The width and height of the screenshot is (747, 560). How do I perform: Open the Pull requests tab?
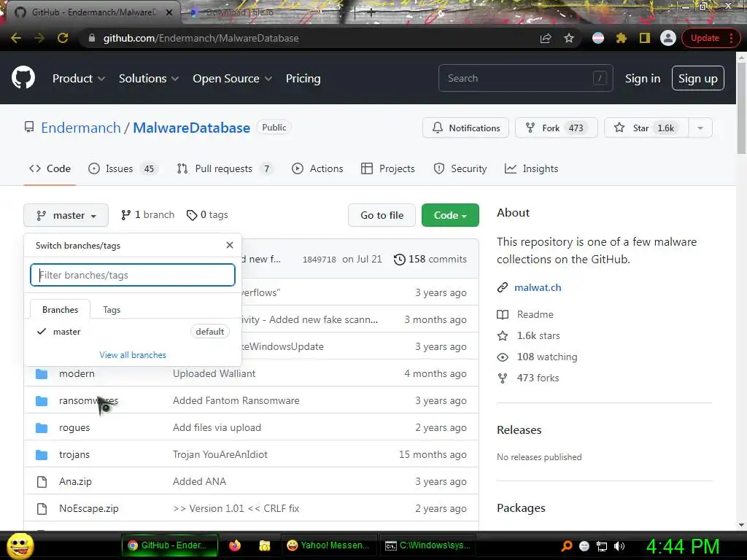pyautogui.click(x=225, y=168)
